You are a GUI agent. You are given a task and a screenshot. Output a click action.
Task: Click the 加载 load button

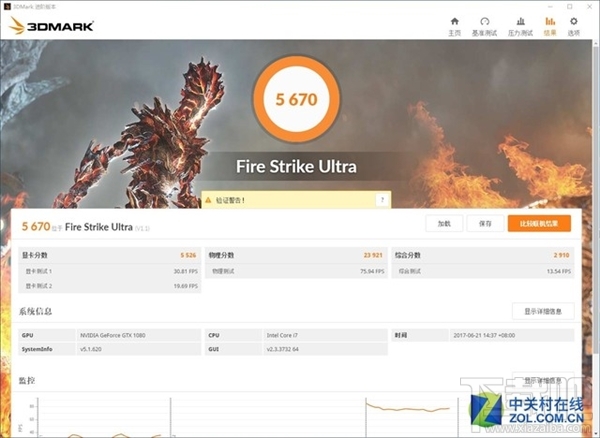click(444, 223)
